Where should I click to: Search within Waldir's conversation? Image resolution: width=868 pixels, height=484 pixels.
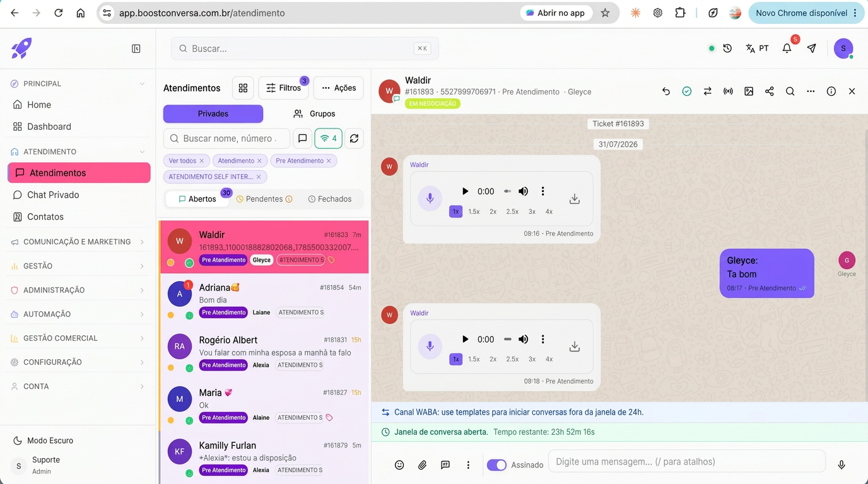click(790, 91)
